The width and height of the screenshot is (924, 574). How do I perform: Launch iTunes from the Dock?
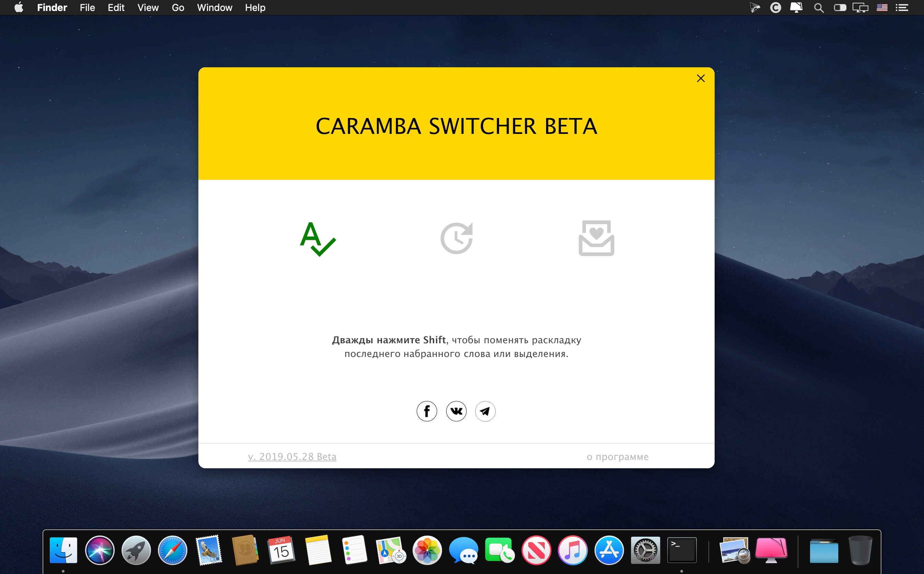pos(573,550)
